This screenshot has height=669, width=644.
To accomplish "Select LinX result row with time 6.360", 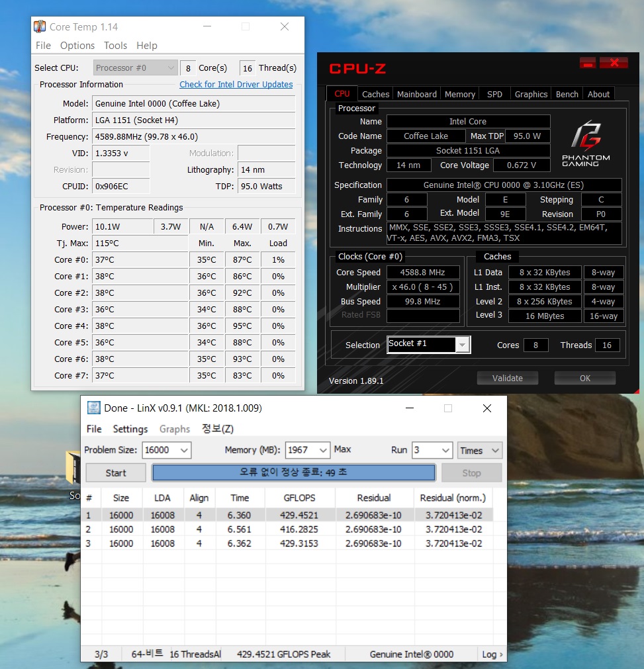I will (x=287, y=515).
